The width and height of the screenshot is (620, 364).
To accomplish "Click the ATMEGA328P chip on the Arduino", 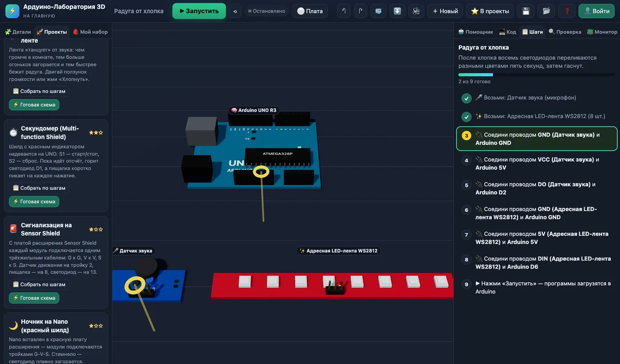I will pos(278,156).
